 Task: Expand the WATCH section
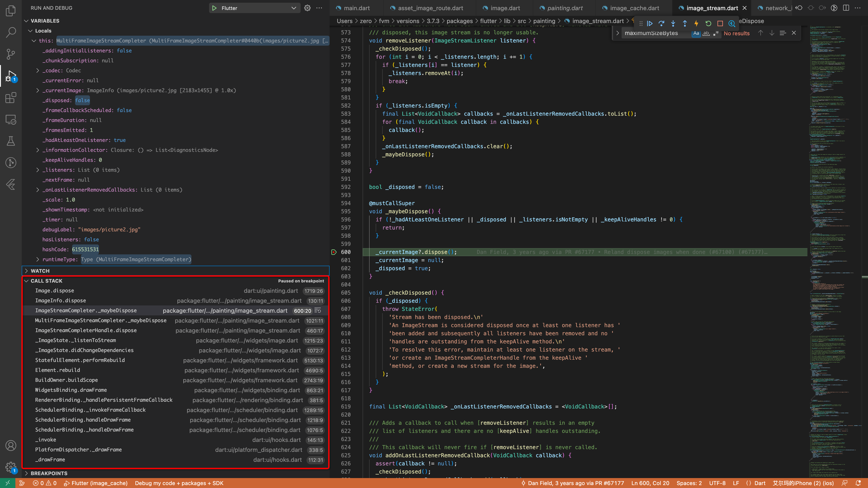click(40, 271)
